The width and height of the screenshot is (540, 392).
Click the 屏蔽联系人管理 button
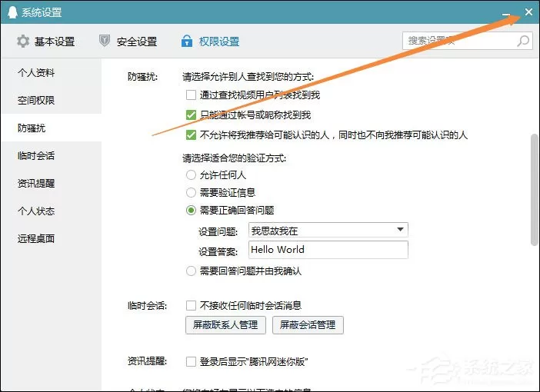[x=225, y=325]
